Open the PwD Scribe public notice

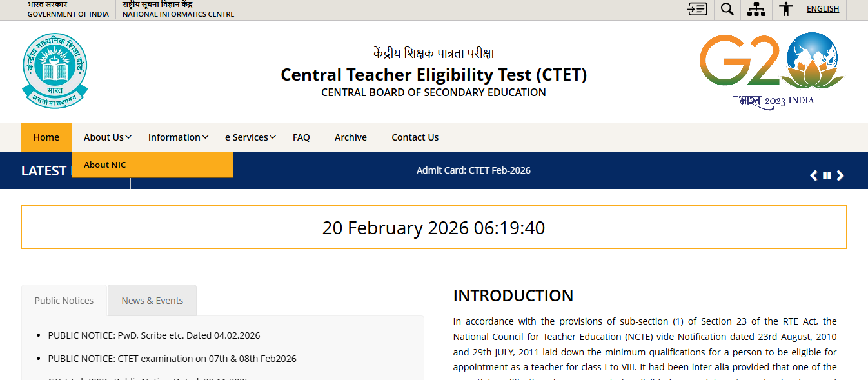pyautogui.click(x=153, y=335)
